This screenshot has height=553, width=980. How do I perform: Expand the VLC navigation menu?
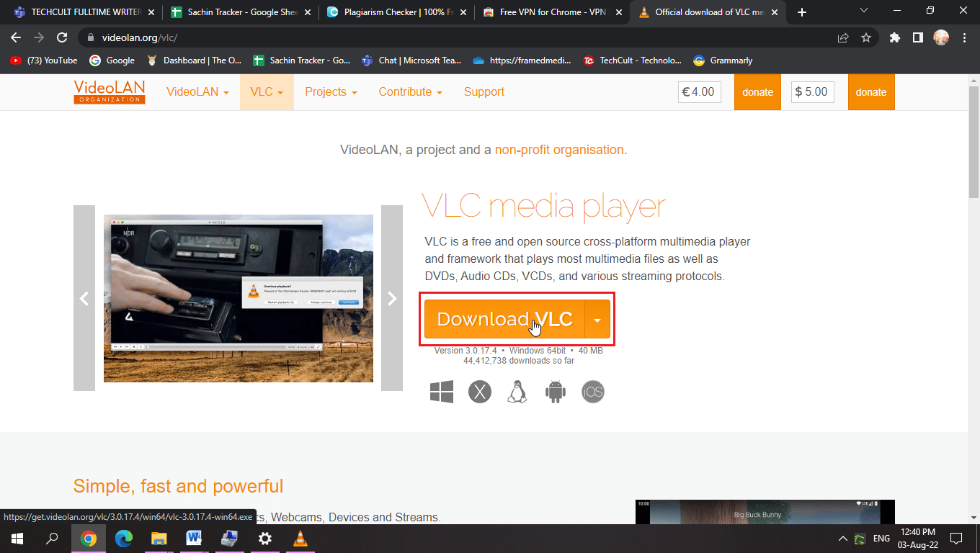point(267,91)
